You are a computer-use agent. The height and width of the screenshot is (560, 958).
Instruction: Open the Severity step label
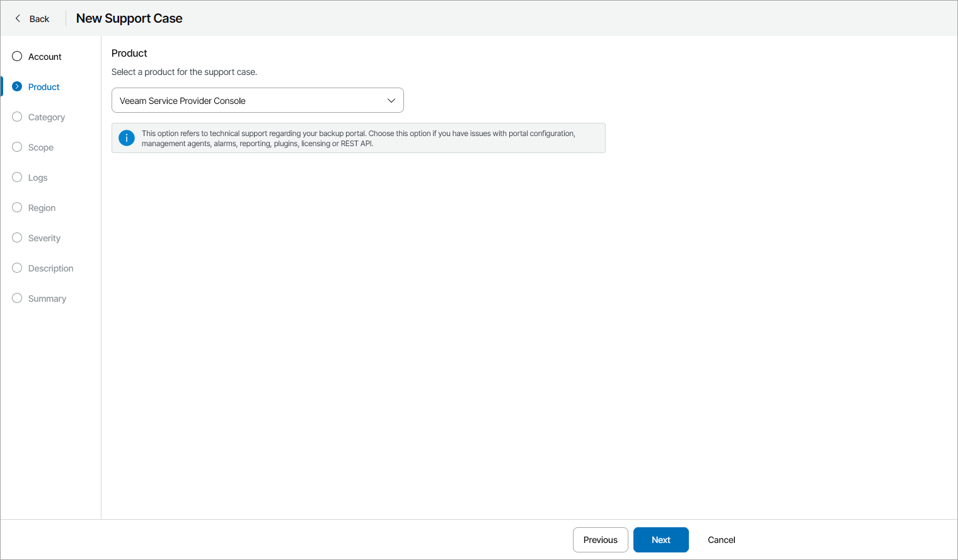coord(44,238)
